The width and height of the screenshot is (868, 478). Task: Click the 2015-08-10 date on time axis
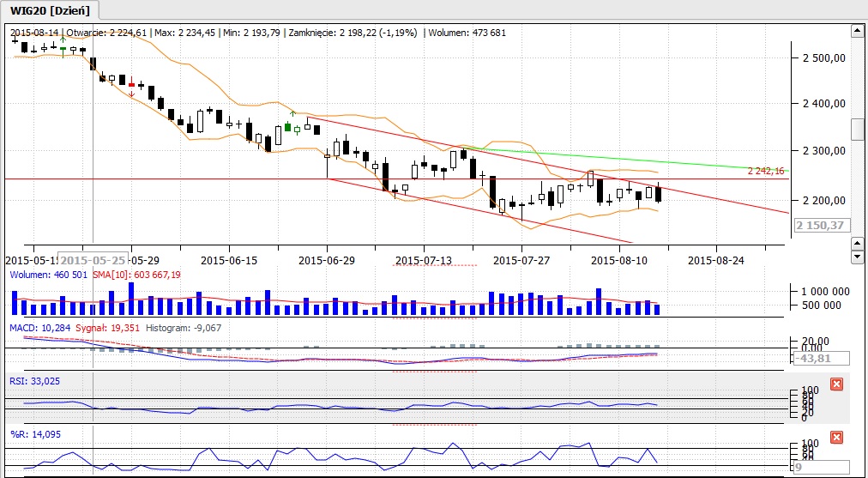click(x=619, y=260)
